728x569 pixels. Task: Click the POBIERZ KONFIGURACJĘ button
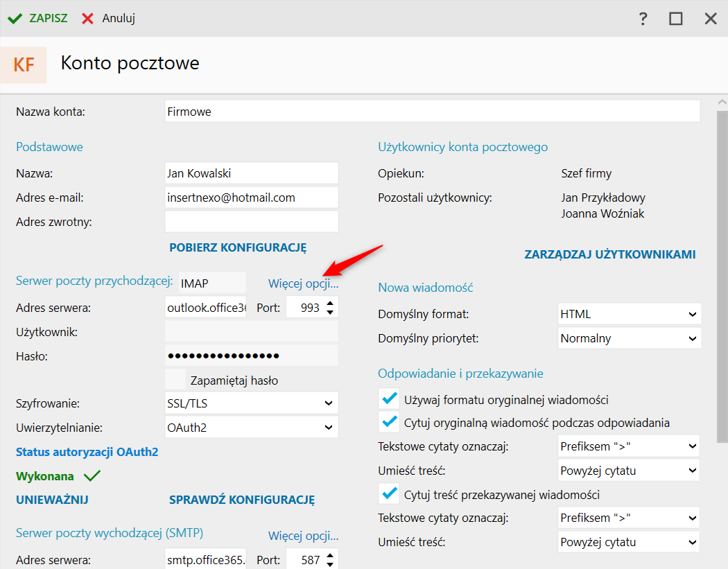click(x=238, y=247)
